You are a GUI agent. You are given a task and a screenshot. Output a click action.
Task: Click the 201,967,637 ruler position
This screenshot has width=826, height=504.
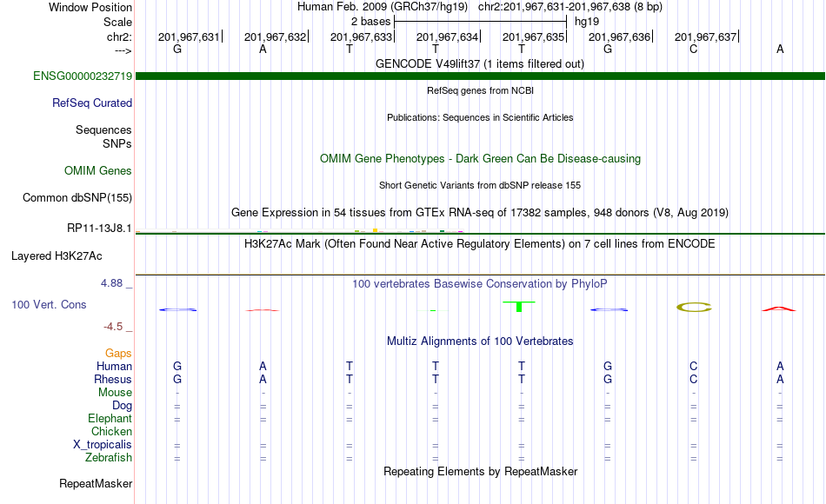click(706, 36)
